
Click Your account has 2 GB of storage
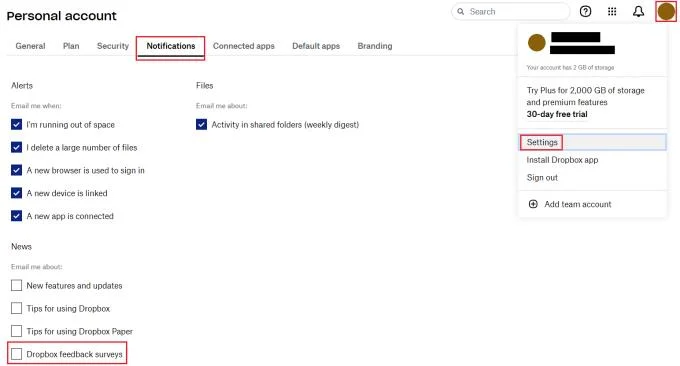(x=570, y=68)
